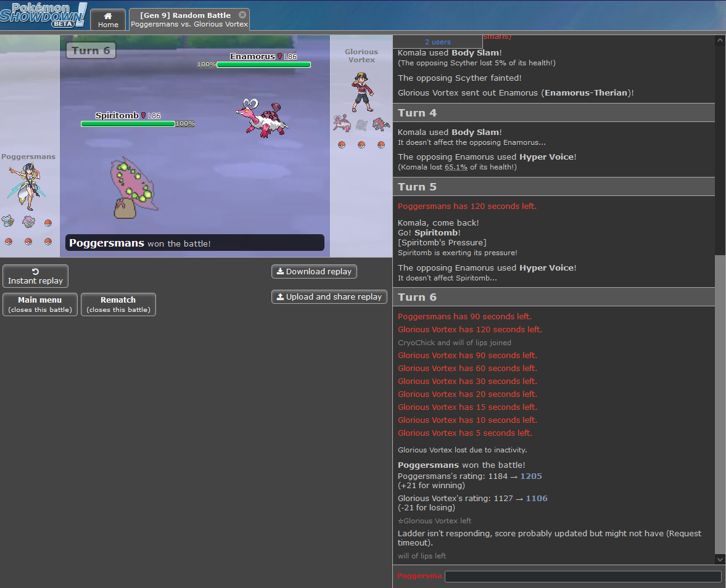Click the scroll down arrow in chat log
This screenshot has height=588, width=726.
pyautogui.click(x=720, y=559)
